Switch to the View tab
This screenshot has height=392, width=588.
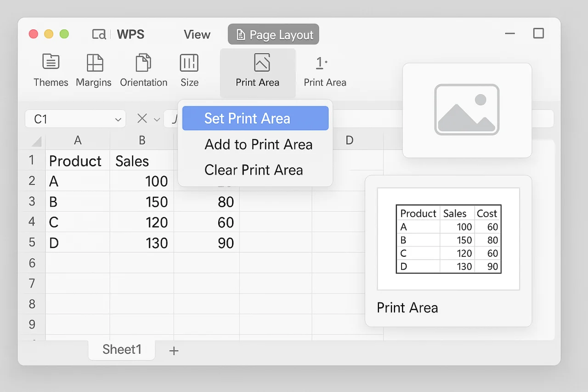[x=197, y=35]
